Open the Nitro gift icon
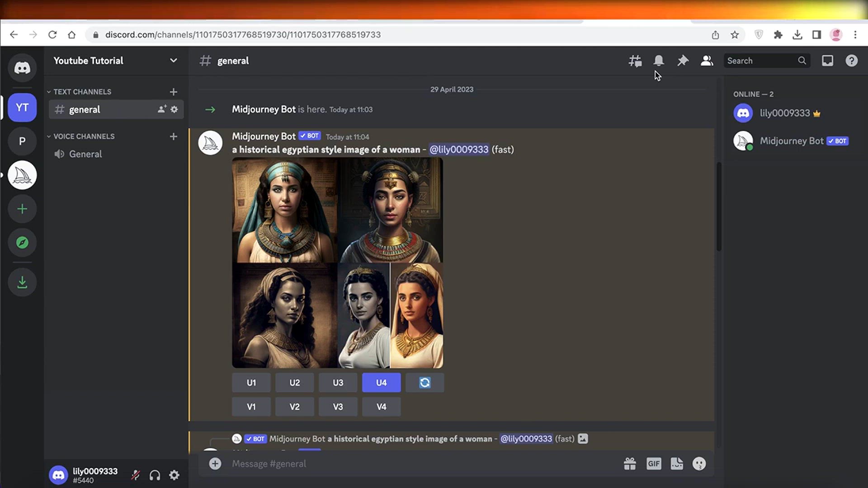The image size is (868, 488). (630, 464)
